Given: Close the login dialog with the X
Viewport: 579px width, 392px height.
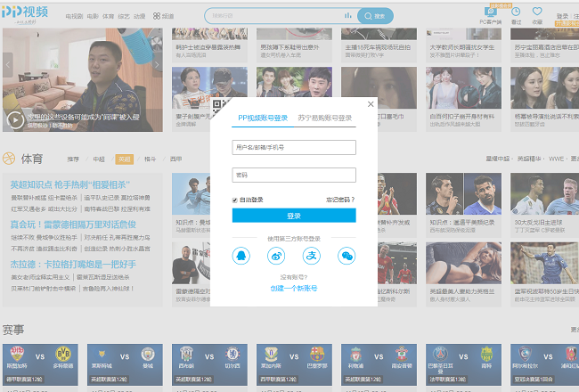Looking at the screenshot, I should coord(371,104).
